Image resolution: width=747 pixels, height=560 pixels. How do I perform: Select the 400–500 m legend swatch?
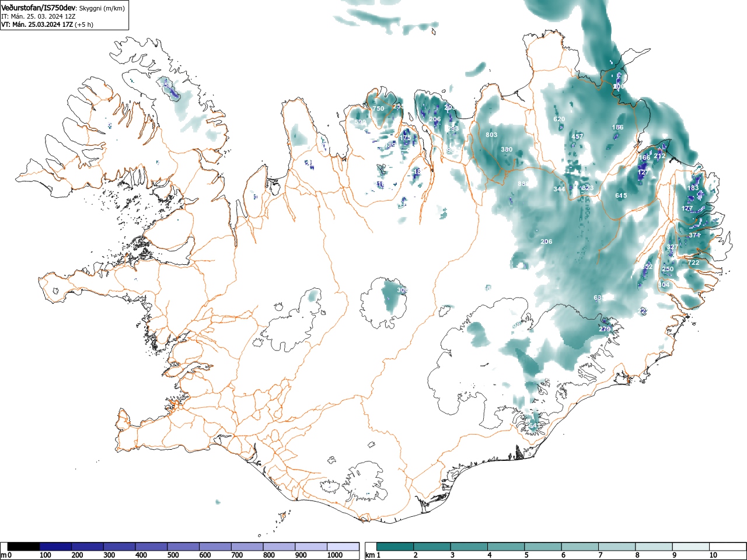pos(151,547)
